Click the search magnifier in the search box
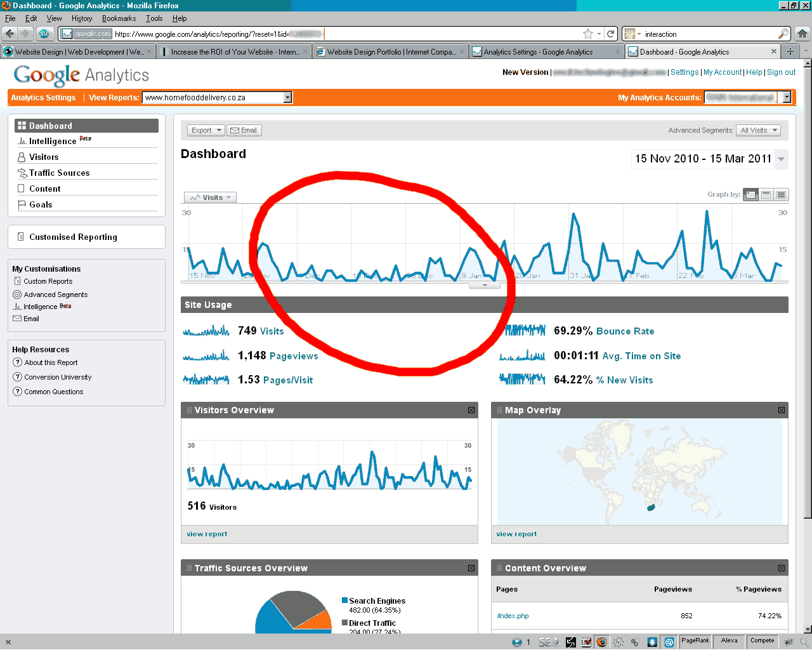The width and height of the screenshot is (812, 650). point(783,34)
